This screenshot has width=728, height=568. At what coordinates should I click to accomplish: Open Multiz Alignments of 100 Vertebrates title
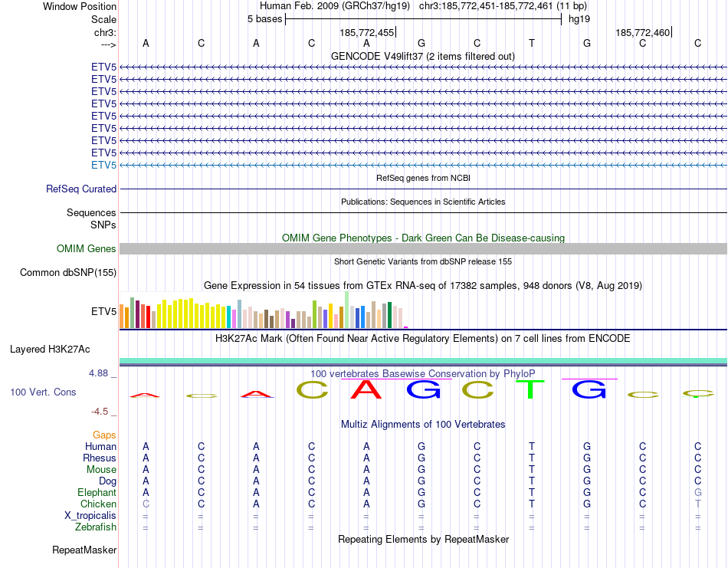tap(423, 424)
